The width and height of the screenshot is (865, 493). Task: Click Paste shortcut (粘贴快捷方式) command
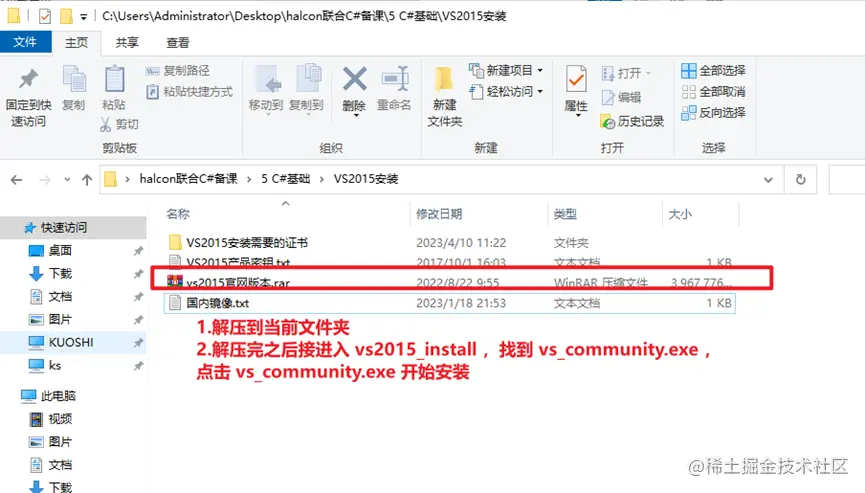click(x=189, y=92)
